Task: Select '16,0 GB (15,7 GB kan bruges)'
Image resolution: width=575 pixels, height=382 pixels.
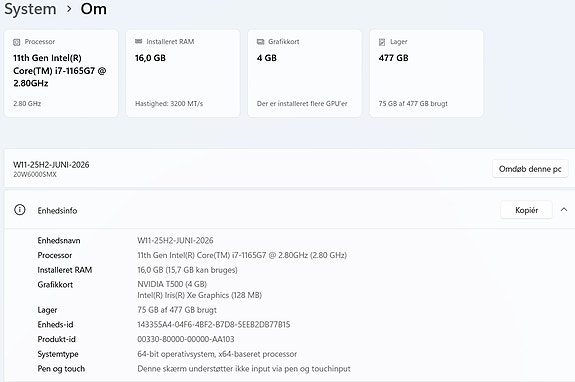Action: [x=187, y=270]
